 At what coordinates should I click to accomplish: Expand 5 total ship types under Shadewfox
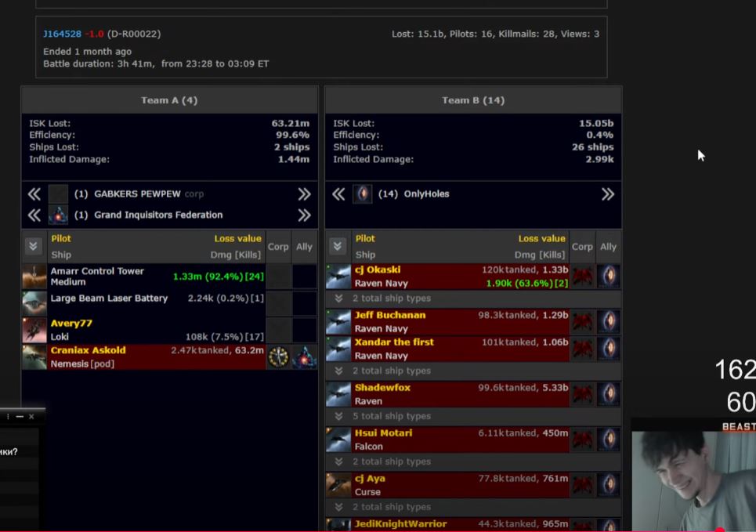pos(339,416)
